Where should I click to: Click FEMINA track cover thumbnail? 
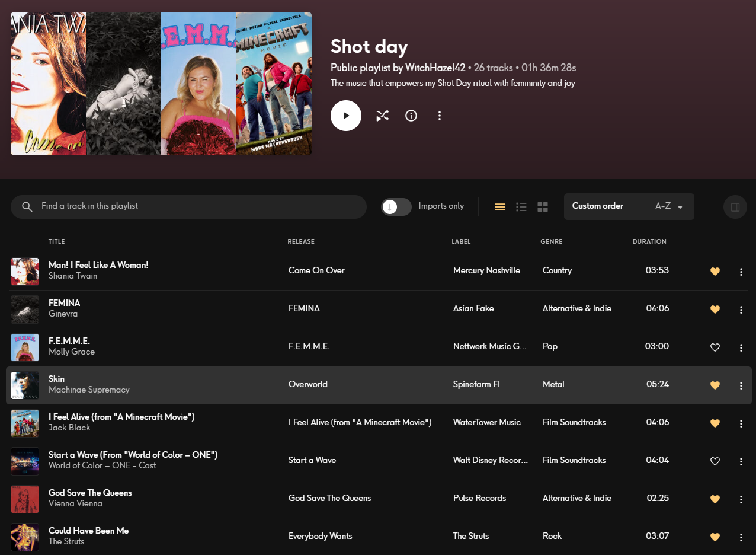(25, 310)
